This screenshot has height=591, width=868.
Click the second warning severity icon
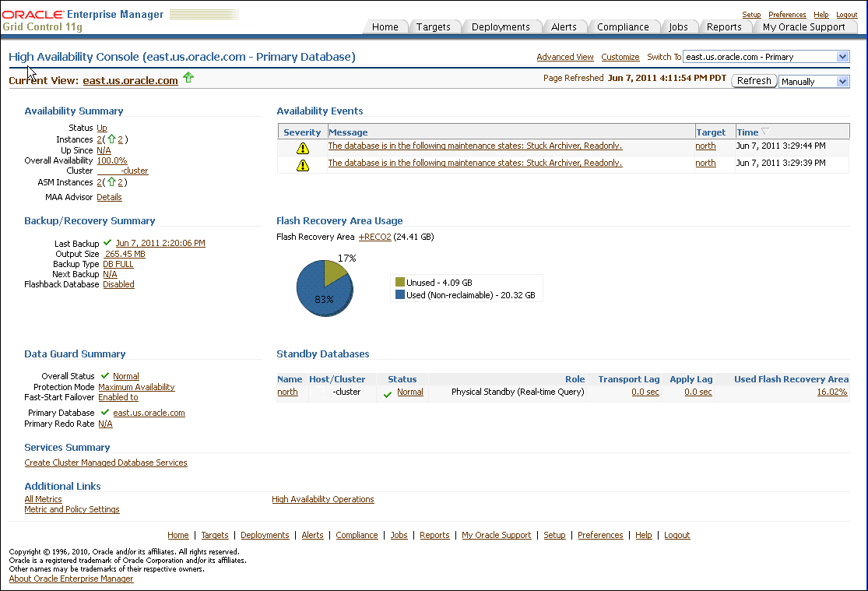pyautogui.click(x=303, y=164)
